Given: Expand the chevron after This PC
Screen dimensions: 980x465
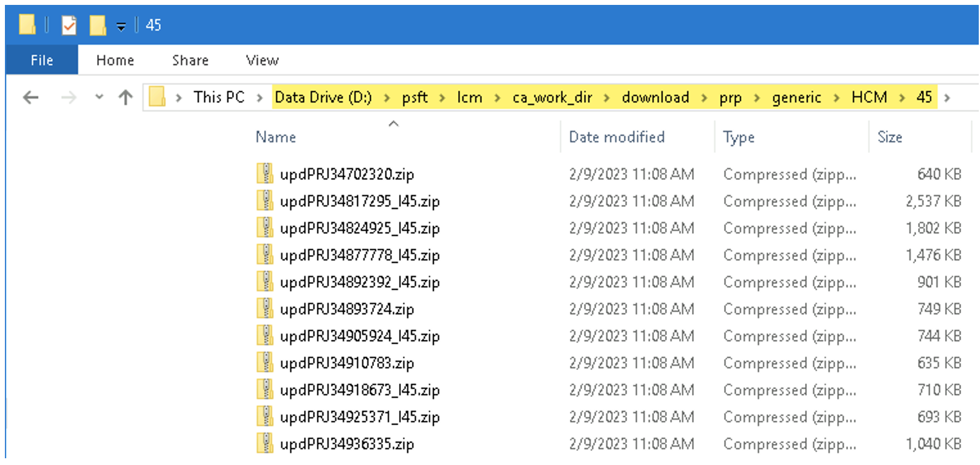Looking at the screenshot, I should tap(260, 98).
